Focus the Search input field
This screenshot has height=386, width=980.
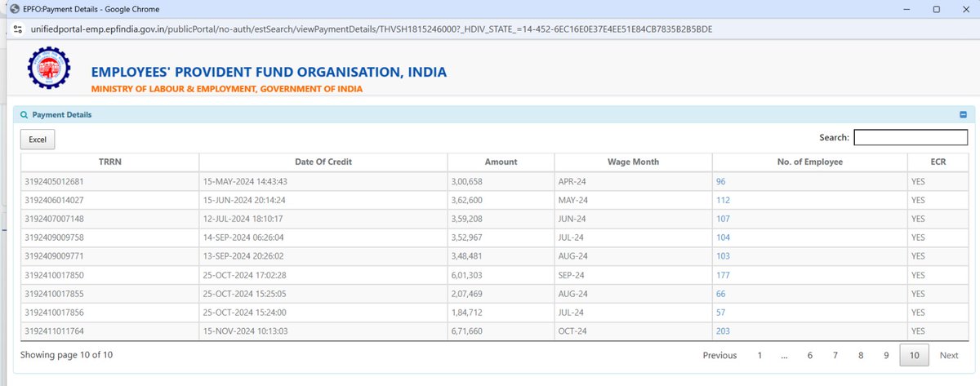pyautogui.click(x=911, y=137)
